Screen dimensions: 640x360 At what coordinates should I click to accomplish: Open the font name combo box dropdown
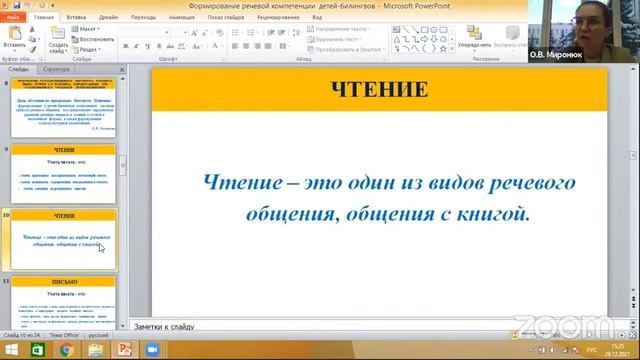(x=167, y=33)
